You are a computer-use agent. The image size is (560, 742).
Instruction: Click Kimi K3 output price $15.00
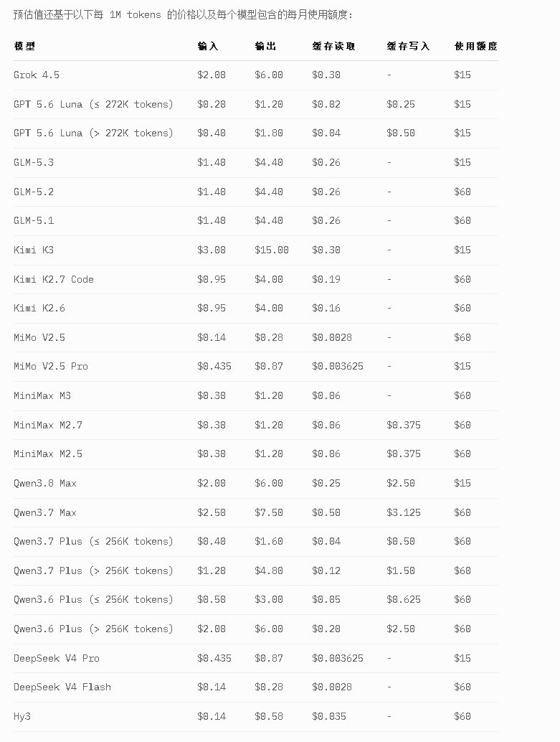coord(272,250)
